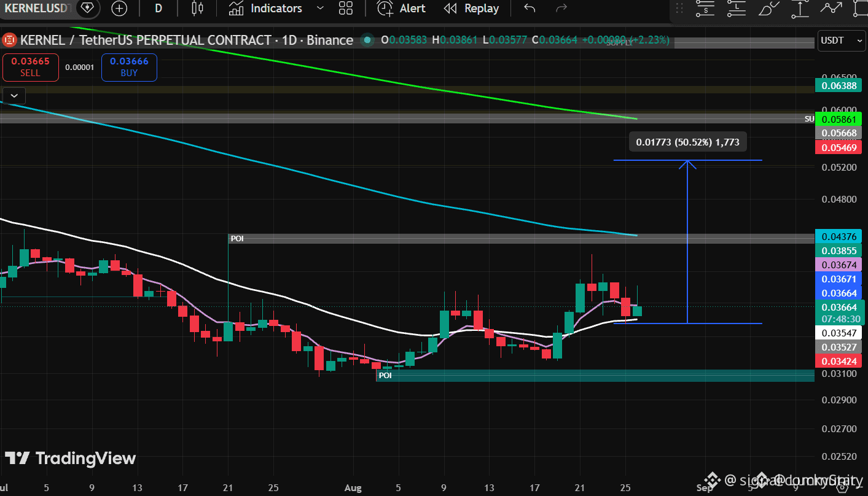
Task: Click the rewind Replay icon
Action: tap(451, 9)
